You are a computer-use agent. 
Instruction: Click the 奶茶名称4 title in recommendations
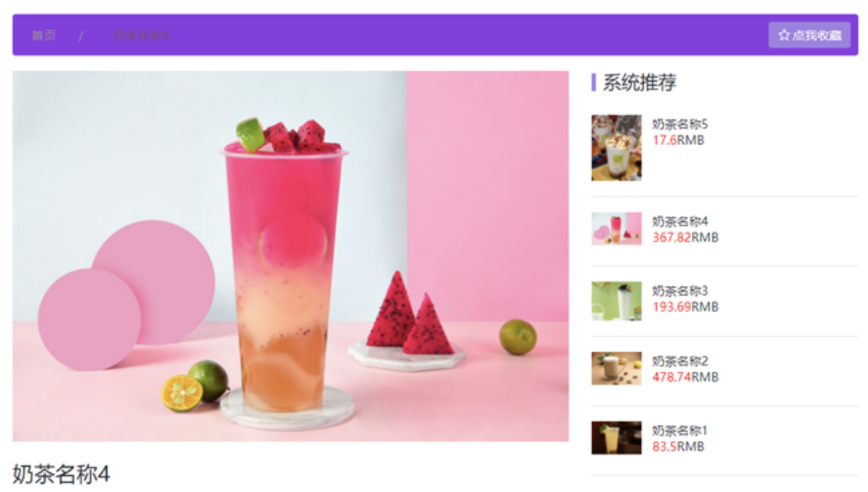pos(680,221)
